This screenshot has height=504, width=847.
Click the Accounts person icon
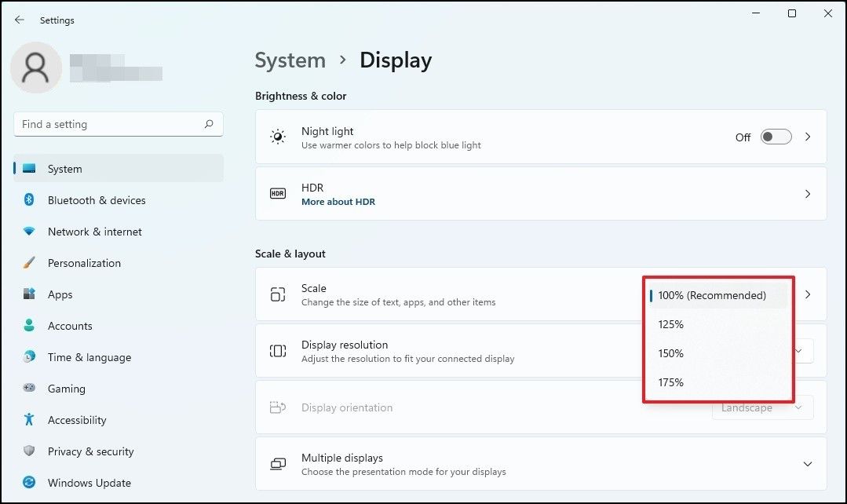click(x=29, y=326)
